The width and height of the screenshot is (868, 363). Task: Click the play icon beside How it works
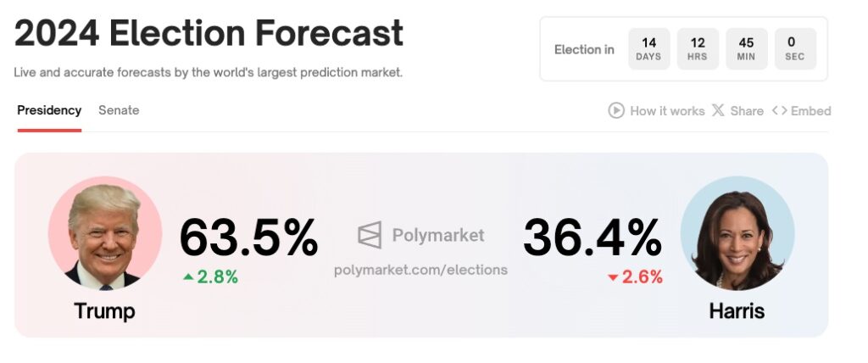(616, 110)
